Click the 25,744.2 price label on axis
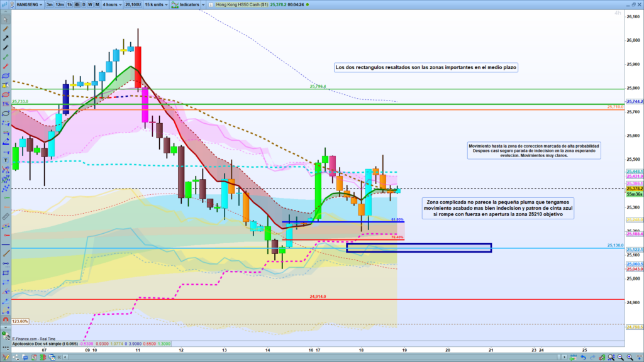 point(635,101)
